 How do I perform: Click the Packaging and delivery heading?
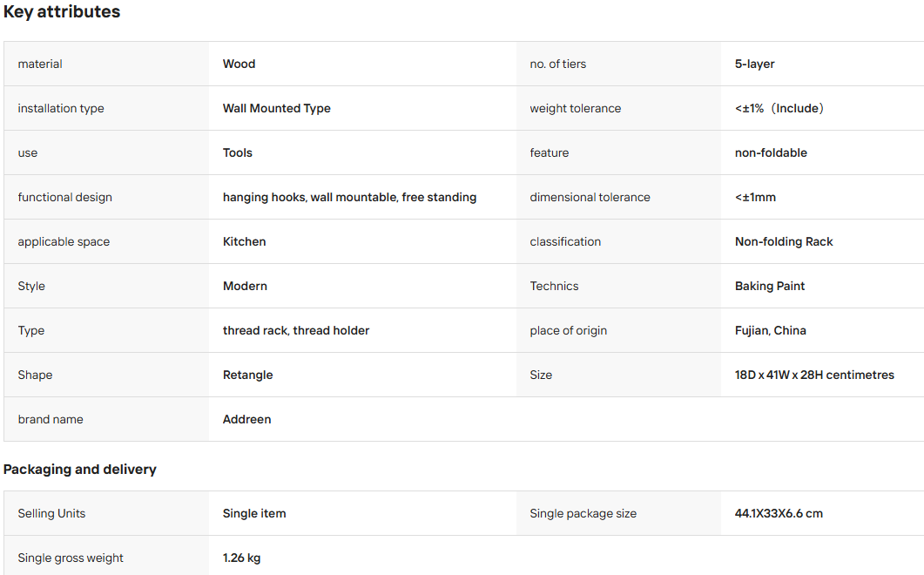(79, 470)
